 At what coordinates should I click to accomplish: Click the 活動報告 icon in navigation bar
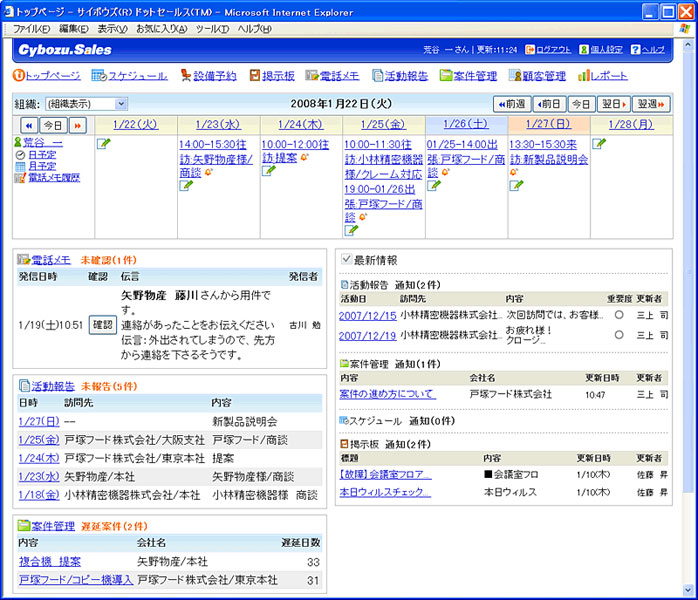tap(377, 76)
